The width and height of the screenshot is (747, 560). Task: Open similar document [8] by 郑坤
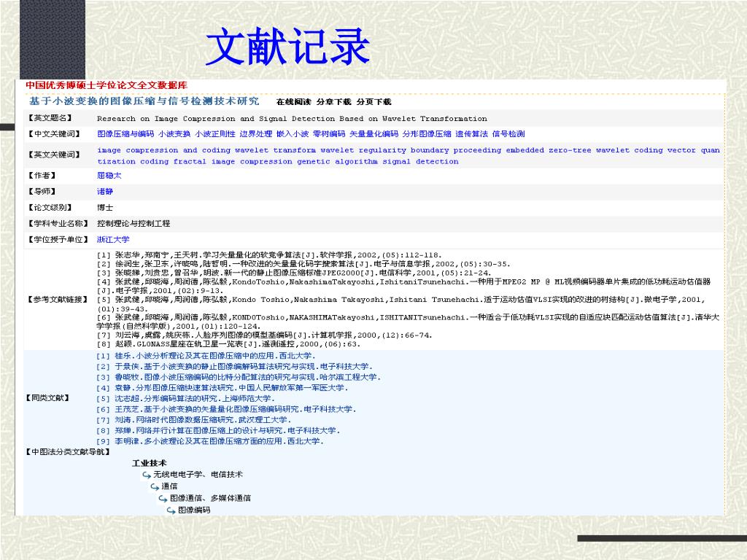(218, 431)
